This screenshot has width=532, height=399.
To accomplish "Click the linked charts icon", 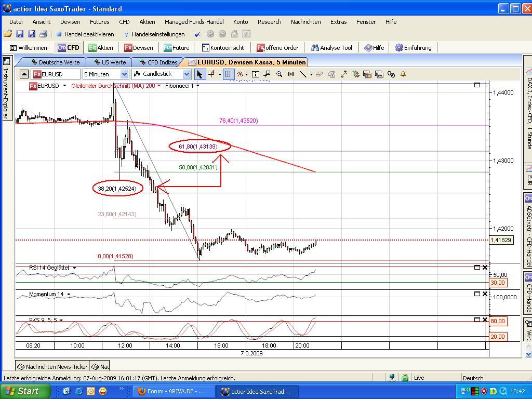I will [x=391, y=74].
